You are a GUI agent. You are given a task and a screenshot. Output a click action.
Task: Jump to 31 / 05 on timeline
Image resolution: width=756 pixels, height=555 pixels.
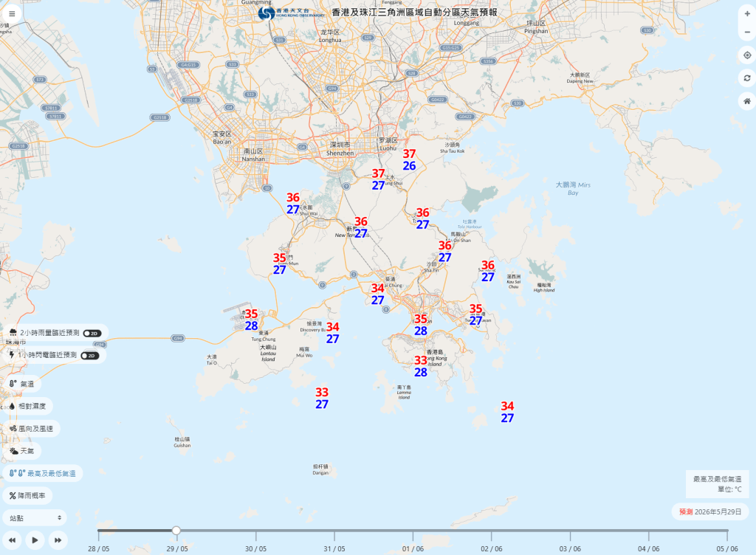[334, 549]
